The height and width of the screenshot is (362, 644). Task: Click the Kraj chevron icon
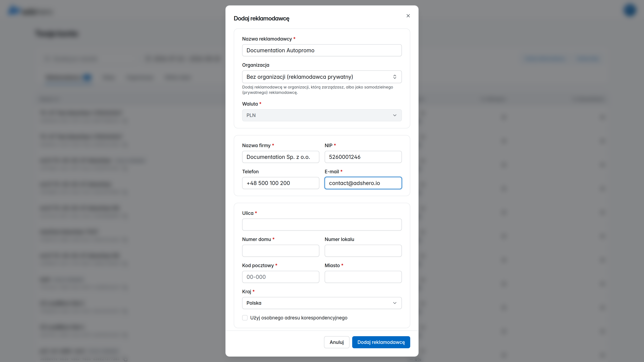394,303
